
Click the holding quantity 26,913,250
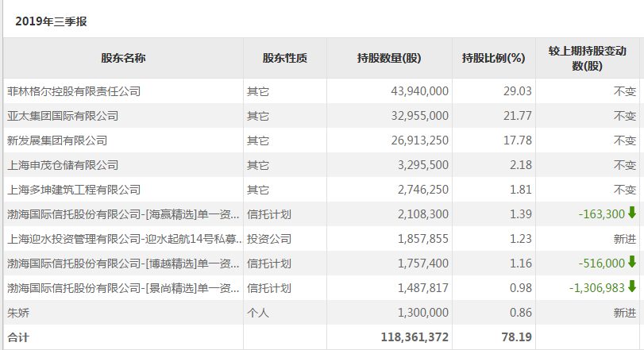(420, 140)
